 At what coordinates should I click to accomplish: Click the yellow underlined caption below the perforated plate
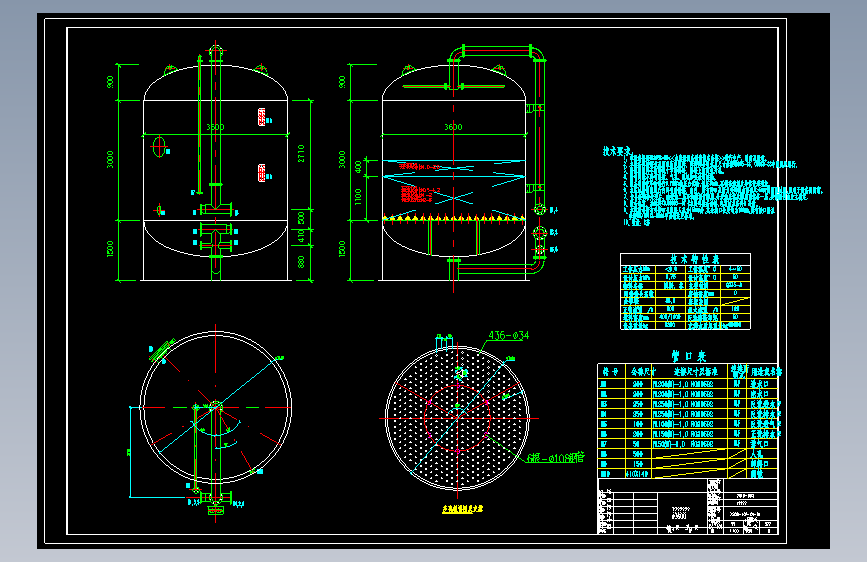click(462, 509)
